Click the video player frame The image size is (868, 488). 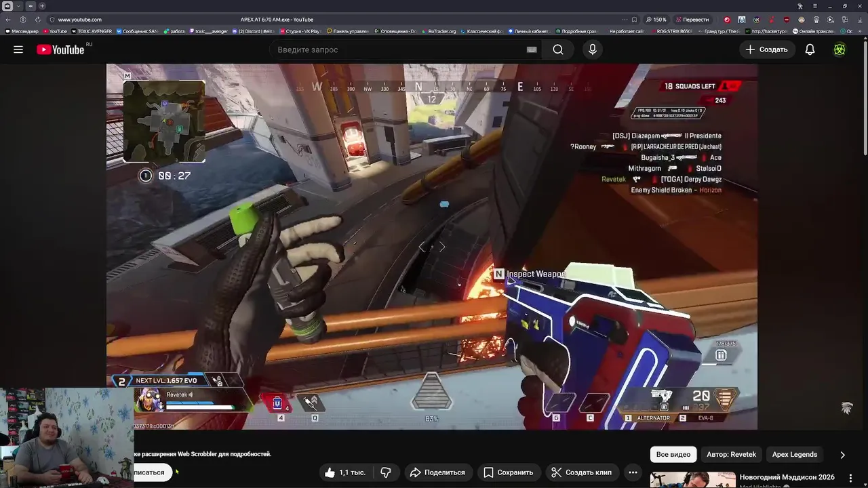(x=432, y=247)
